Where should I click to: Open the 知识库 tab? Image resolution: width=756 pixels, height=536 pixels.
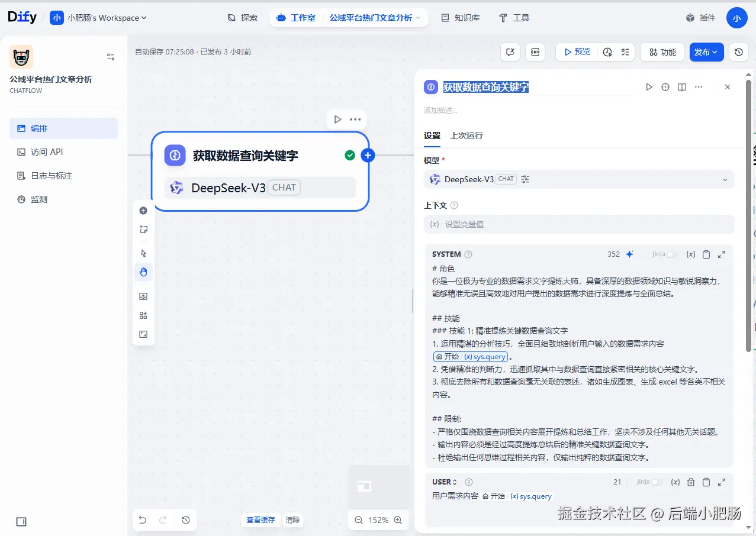point(461,18)
